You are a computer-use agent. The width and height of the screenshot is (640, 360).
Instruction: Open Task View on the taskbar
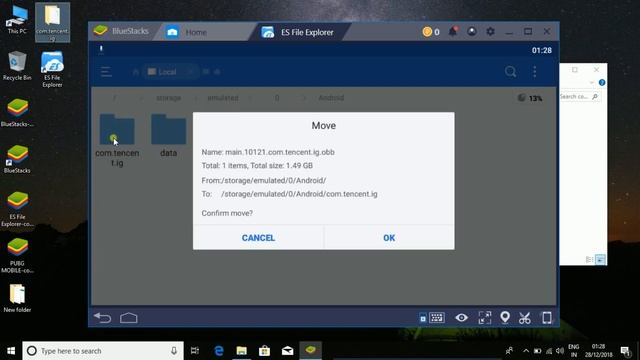(x=195, y=351)
